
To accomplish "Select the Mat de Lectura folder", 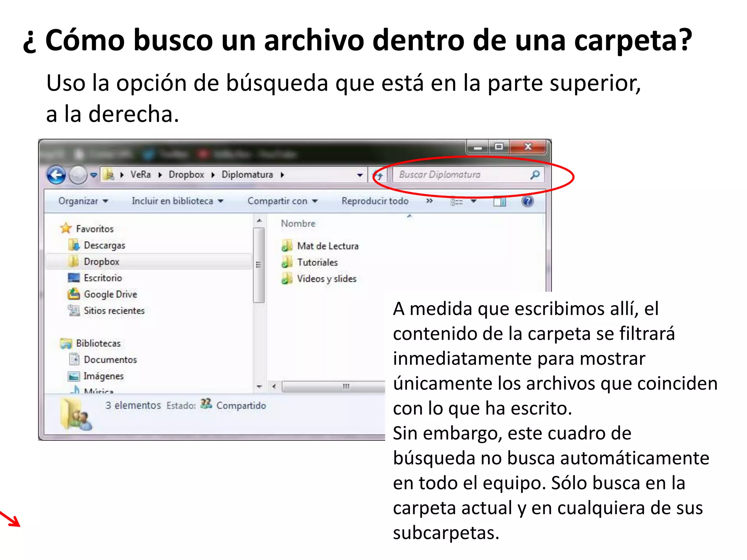I will (328, 246).
